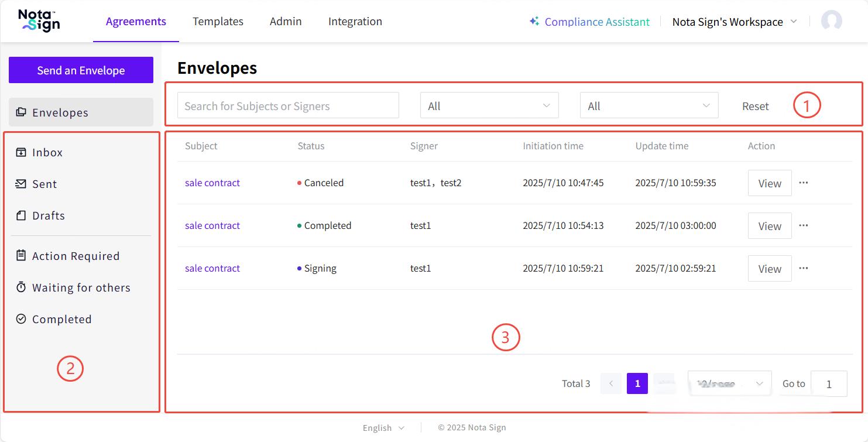This screenshot has width=868, height=442.
Task: Go to the Integration tab
Action: click(x=355, y=21)
